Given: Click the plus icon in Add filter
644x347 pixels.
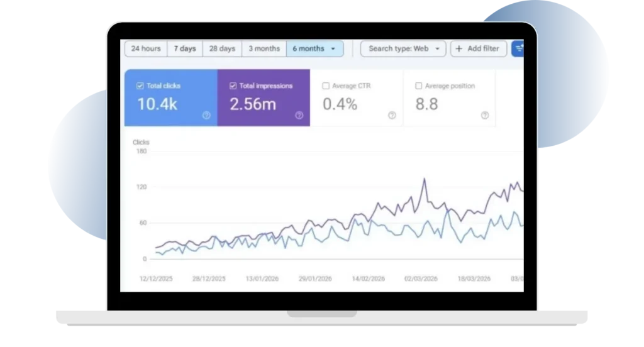Looking at the screenshot, I should pyautogui.click(x=459, y=48).
